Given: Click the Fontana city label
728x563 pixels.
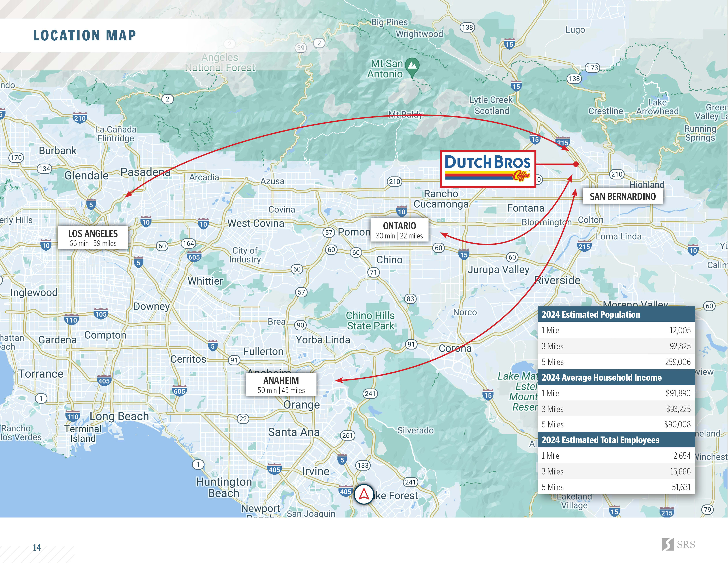Looking at the screenshot, I should [526, 208].
